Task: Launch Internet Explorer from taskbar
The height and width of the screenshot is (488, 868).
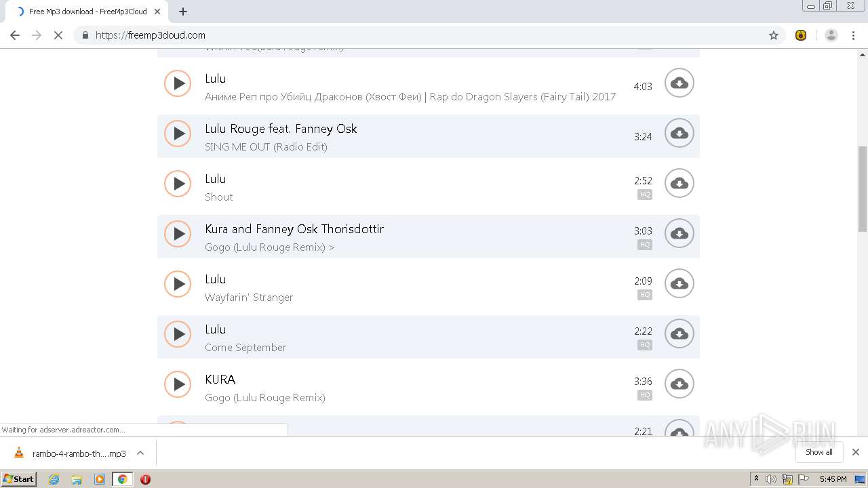Action: tap(54, 479)
